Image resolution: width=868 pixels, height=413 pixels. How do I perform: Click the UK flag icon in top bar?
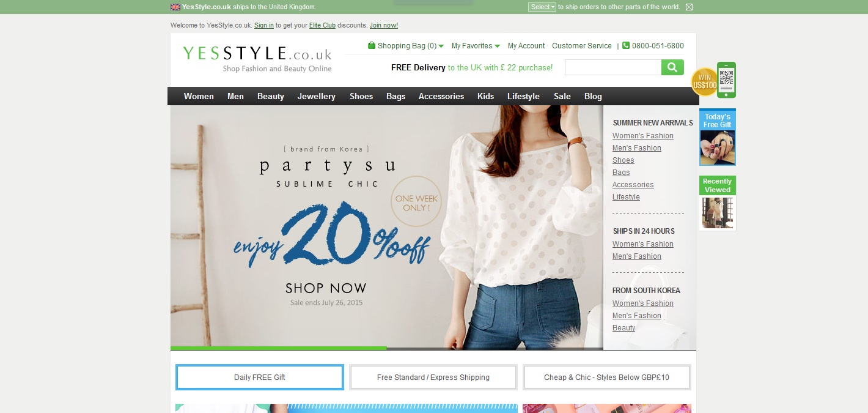pyautogui.click(x=175, y=7)
